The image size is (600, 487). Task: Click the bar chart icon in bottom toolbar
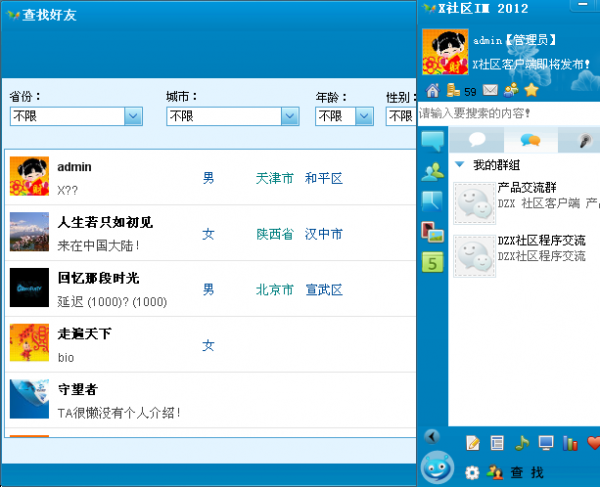click(x=570, y=443)
